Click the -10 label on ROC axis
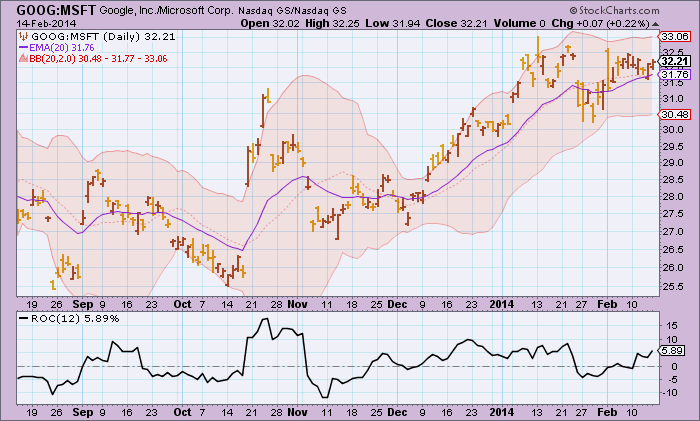Screen dimensions: 700x421 (670, 393)
